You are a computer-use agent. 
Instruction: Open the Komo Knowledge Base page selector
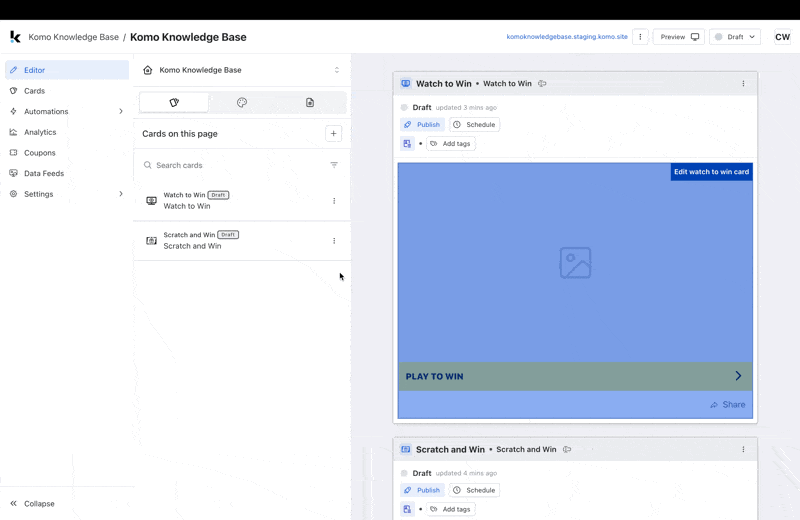[242, 70]
